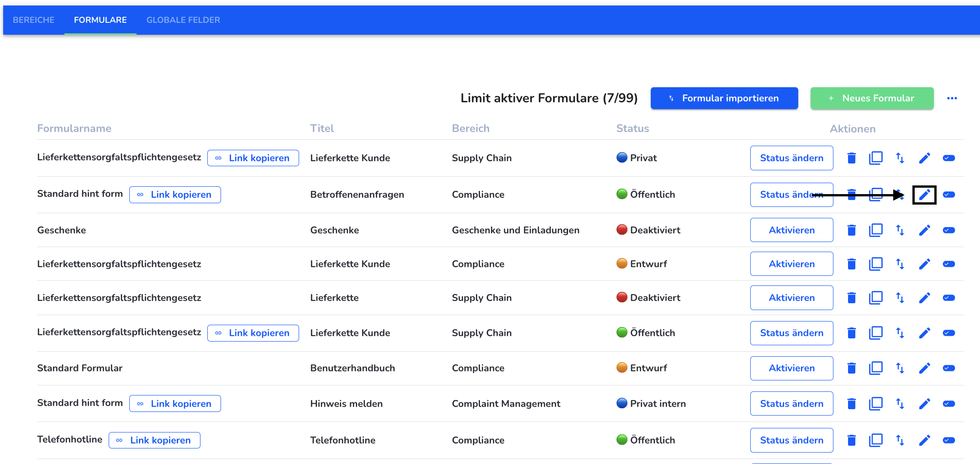
Task: Toggle the checked pill in Benutzerhandbuch row
Action: pos(948,368)
